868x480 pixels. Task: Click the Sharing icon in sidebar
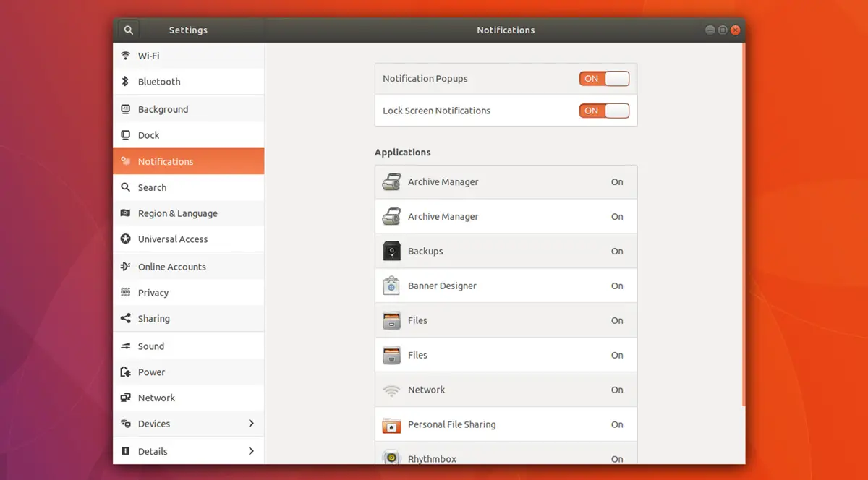point(125,319)
